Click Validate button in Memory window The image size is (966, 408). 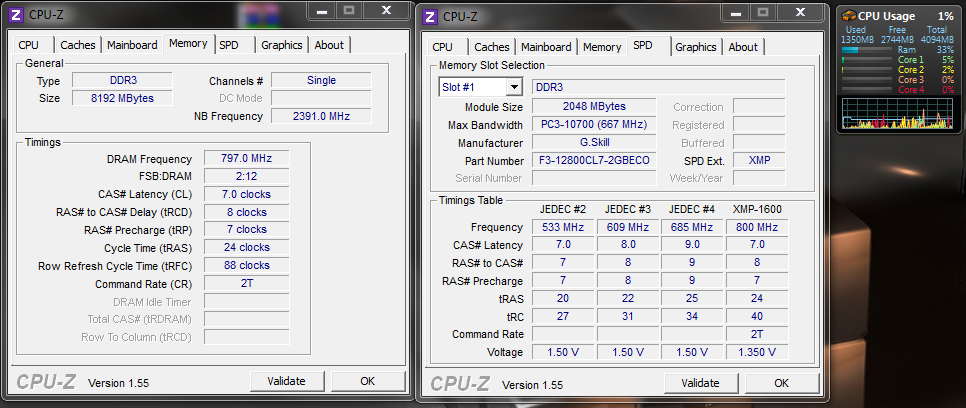coord(286,381)
